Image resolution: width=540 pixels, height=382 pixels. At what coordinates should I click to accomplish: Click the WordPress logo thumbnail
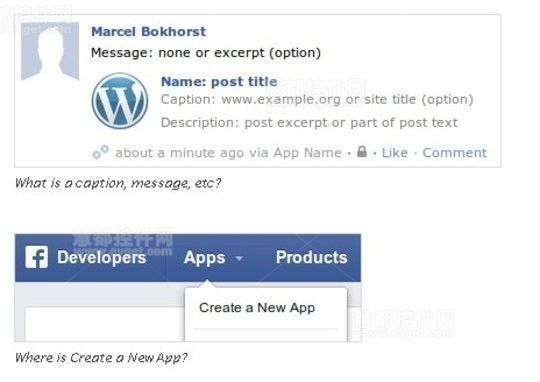(120, 101)
